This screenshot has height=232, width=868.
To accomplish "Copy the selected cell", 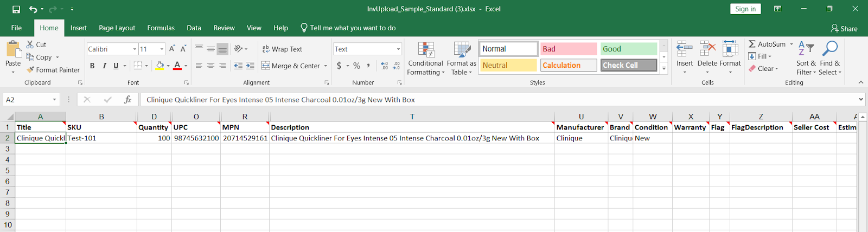I will pos(39,57).
